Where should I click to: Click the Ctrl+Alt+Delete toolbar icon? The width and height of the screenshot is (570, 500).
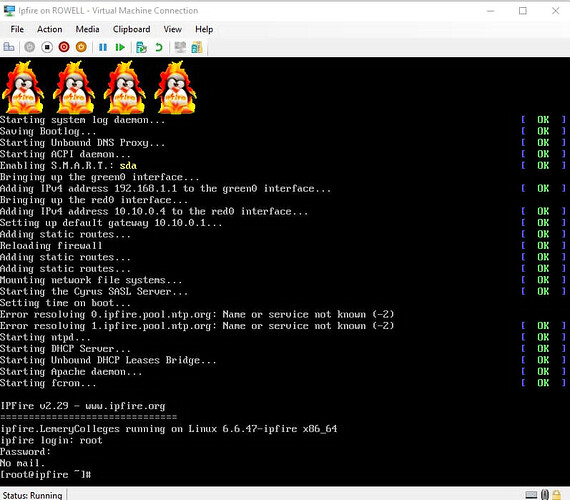coord(9,47)
